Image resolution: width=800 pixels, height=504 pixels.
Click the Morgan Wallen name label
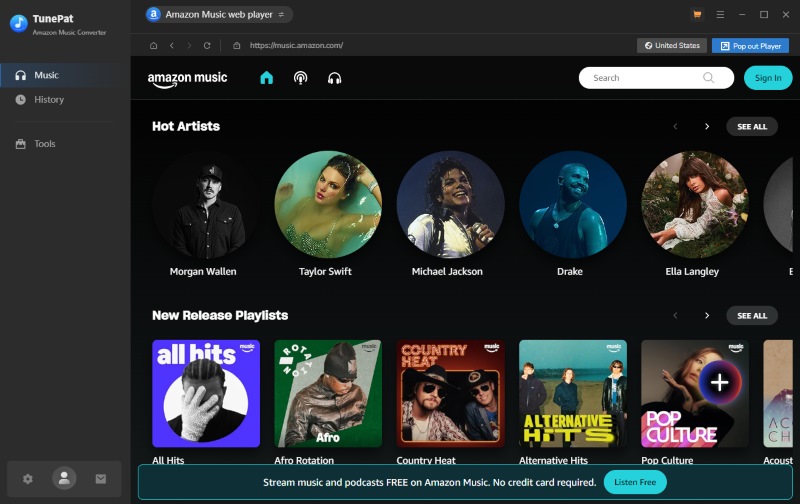(203, 271)
